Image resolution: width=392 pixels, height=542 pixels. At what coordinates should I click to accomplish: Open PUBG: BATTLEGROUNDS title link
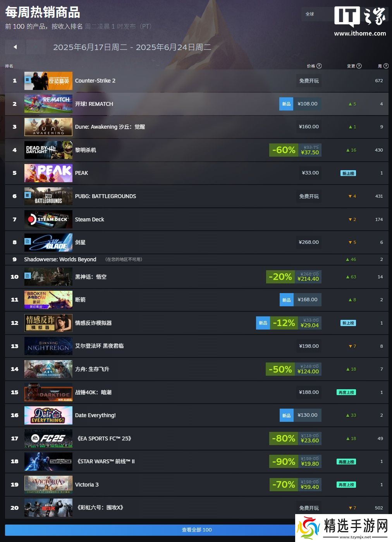tap(105, 196)
